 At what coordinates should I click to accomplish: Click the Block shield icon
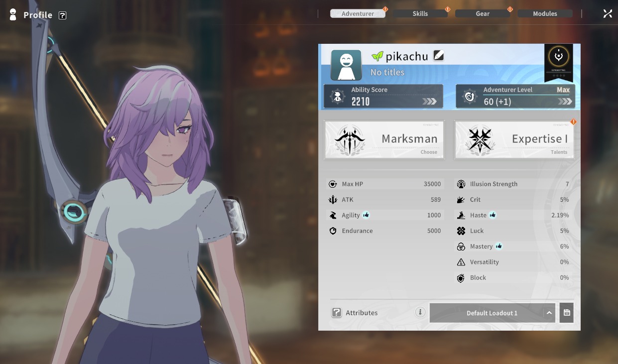(461, 278)
